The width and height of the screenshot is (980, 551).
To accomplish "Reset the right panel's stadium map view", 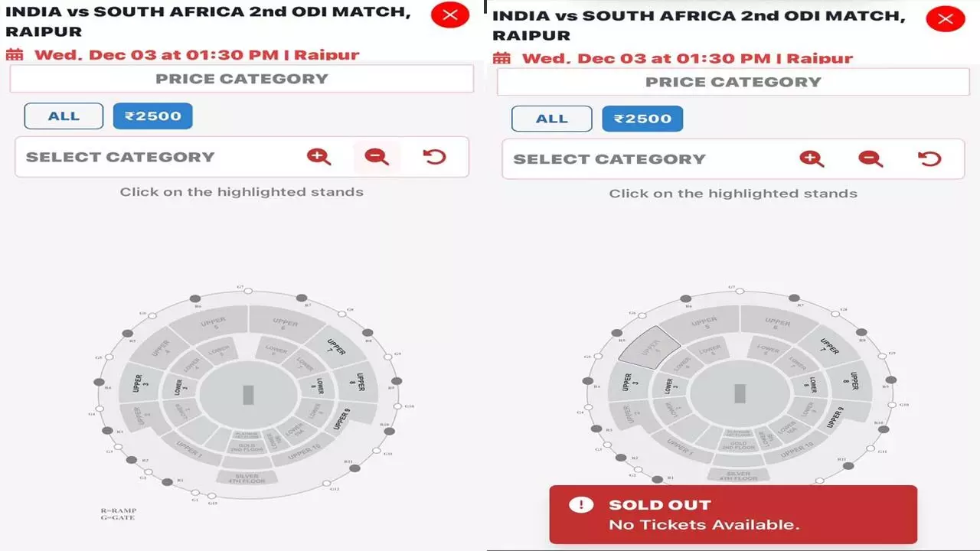I will tap(929, 158).
